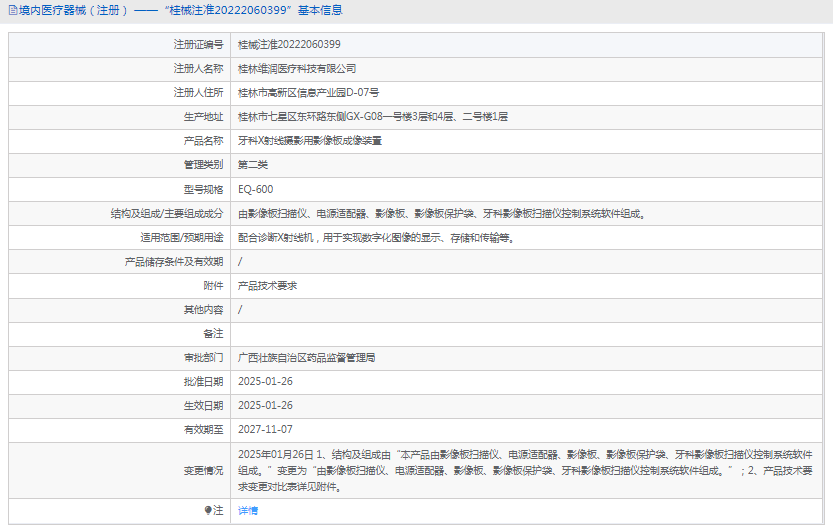Click the 有效期至 label
Screen dimensions: 833x531
tap(203, 430)
